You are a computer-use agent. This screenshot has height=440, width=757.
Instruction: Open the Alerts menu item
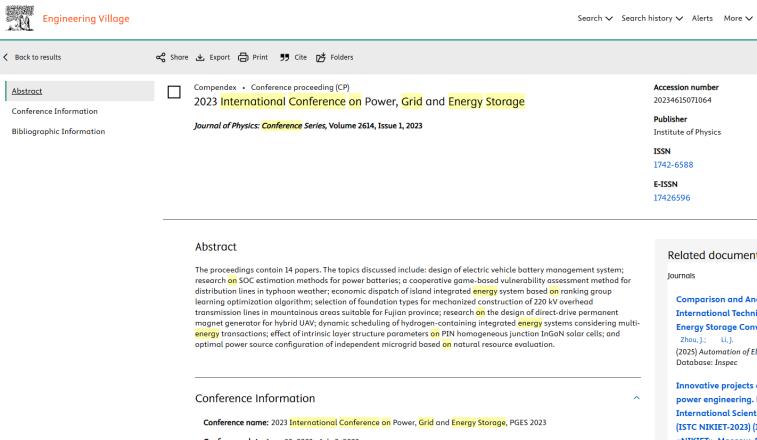pos(702,18)
